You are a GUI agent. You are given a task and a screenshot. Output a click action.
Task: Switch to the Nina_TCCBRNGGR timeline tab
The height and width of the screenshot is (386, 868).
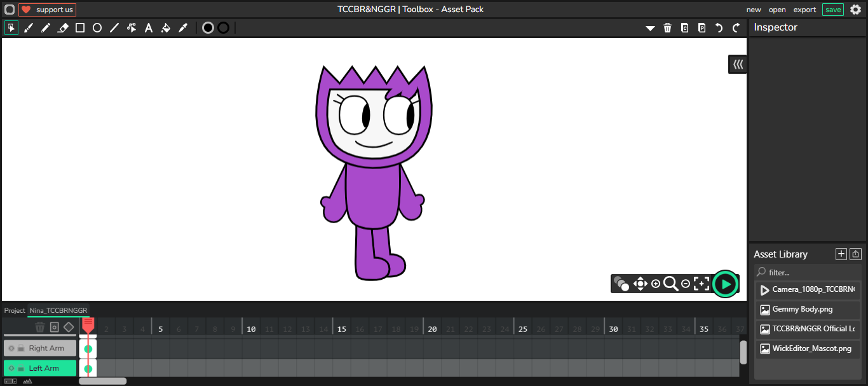tap(58, 310)
